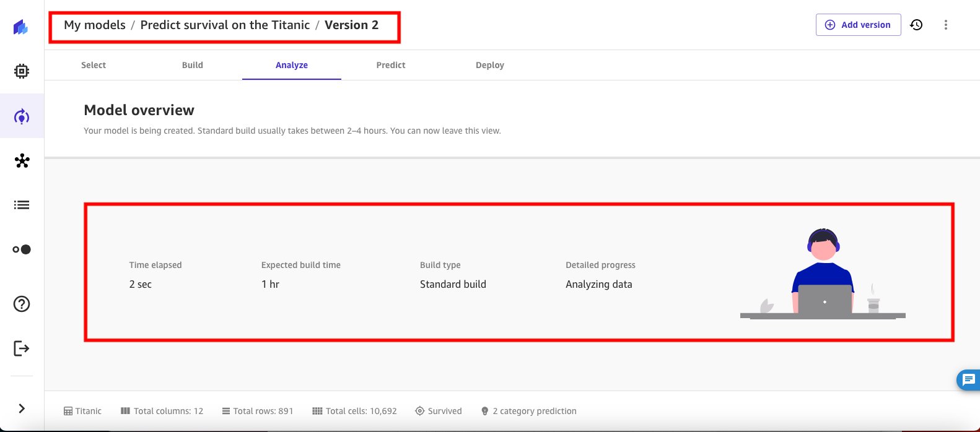Screen dimensions: 980x432
Task: Click the Log out icon
Action: (x=22, y=348)
